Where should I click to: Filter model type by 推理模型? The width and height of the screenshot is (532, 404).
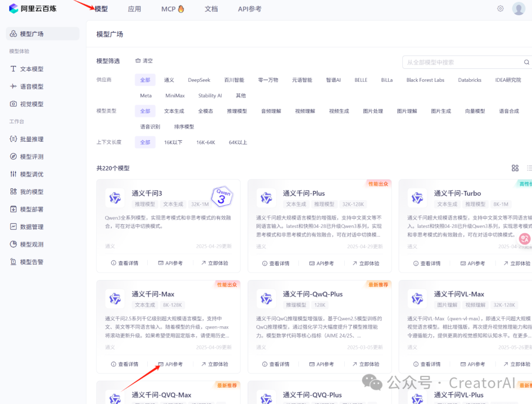[237, 111]
